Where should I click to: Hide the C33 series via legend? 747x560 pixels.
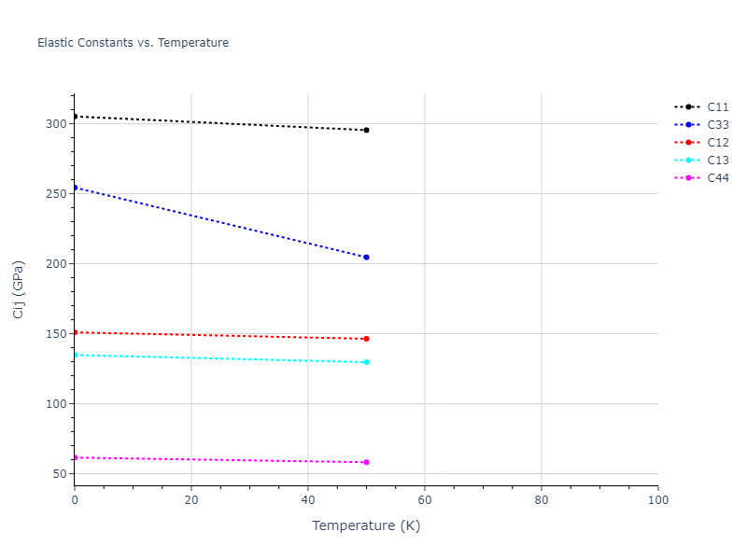717,125
